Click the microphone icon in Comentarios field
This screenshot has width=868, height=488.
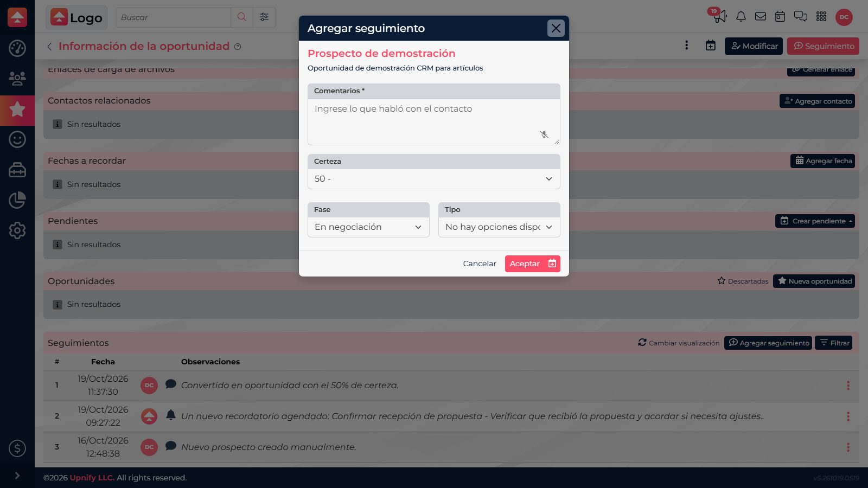544,134
